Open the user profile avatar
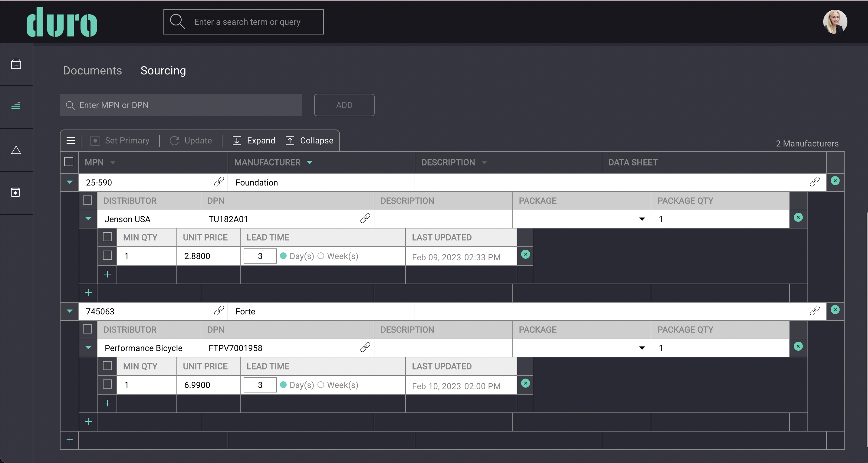The image size is (868, 463). click(x=835, y=21)
